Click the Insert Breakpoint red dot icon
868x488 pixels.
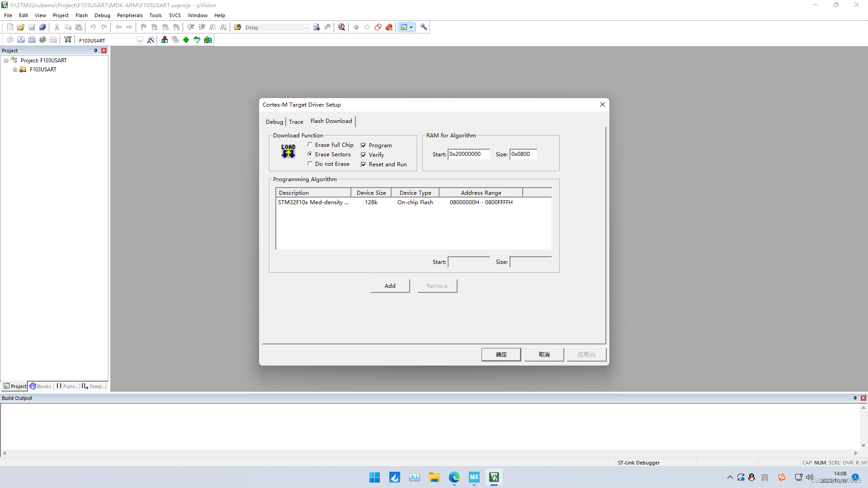356,27
